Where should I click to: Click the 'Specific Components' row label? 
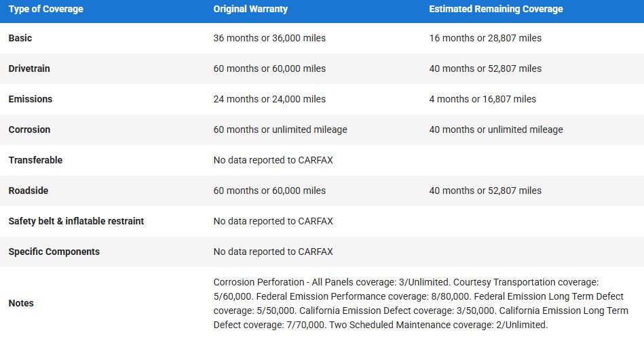[54, 252]
